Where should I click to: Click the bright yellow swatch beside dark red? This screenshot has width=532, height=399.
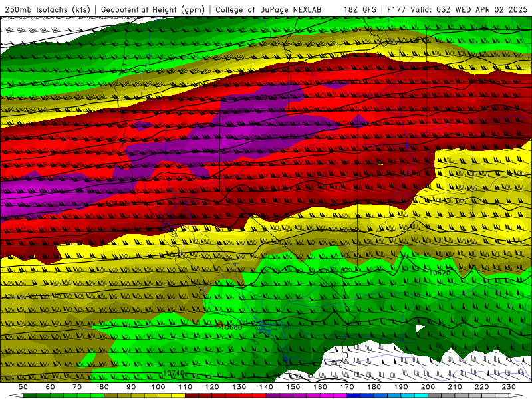(x=178, y=396)
